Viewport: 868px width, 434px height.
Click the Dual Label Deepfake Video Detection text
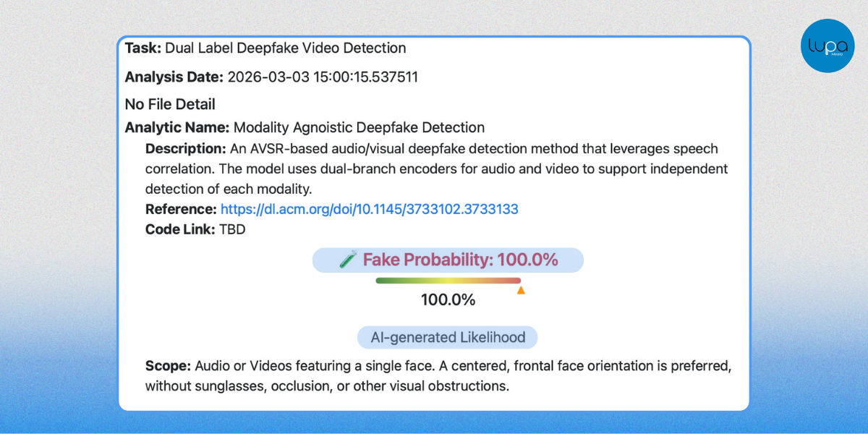point(286,48)
